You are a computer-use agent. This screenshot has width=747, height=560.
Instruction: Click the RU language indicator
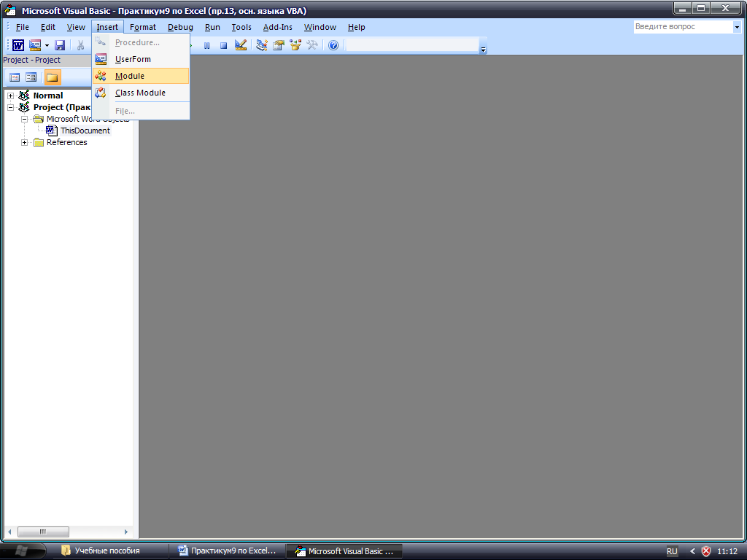672,551
